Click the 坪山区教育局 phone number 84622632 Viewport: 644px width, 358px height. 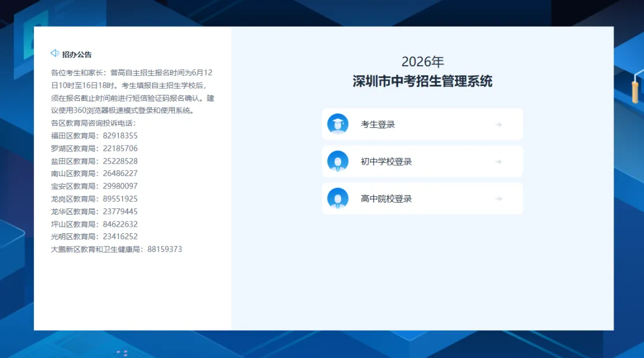[x=120, y=224]
